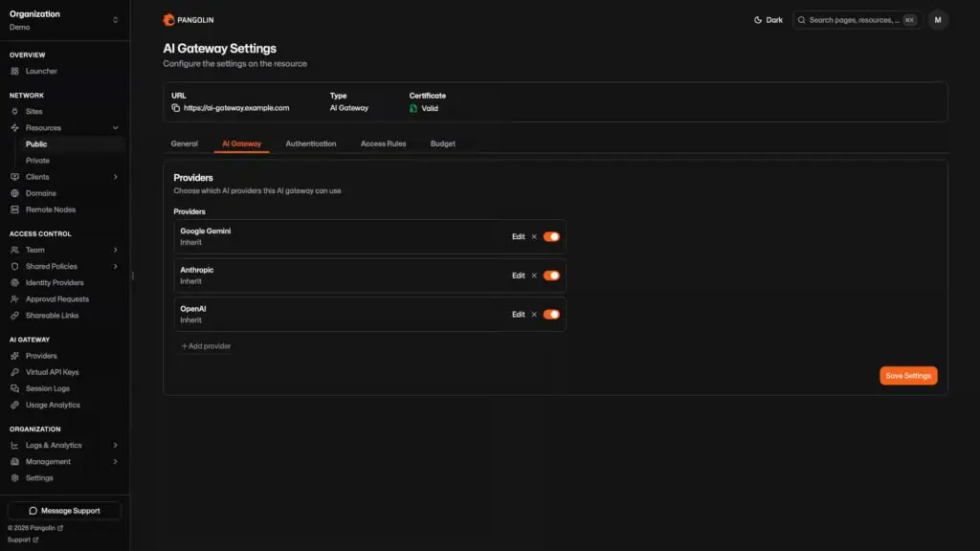This screenshot has height=551, width=980.
Task: Click the Shareable Links chain icon
Action: coord(15,316)
